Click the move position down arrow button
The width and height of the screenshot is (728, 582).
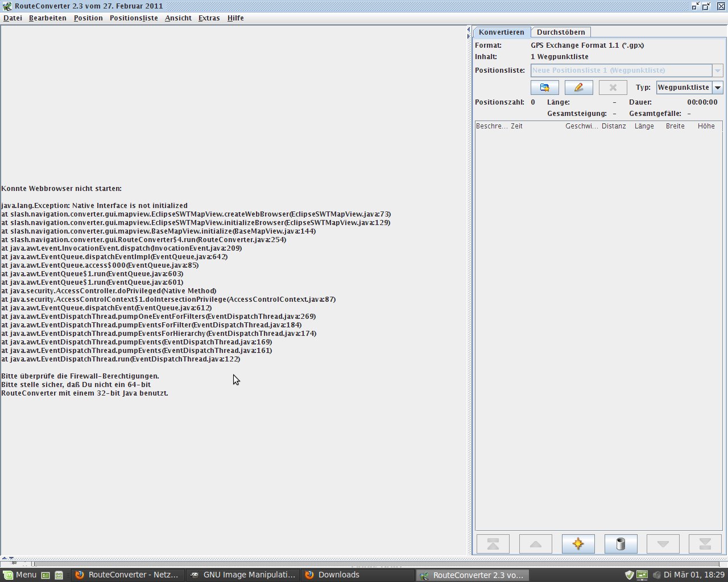point(663,544)
